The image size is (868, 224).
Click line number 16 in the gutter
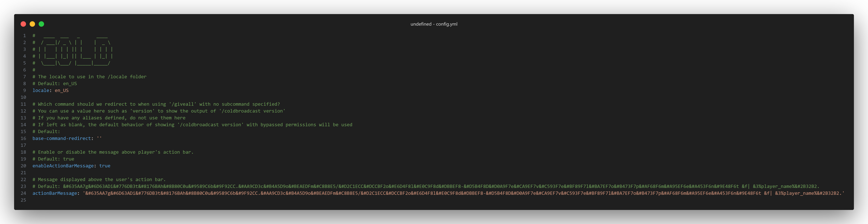point(23,138)
